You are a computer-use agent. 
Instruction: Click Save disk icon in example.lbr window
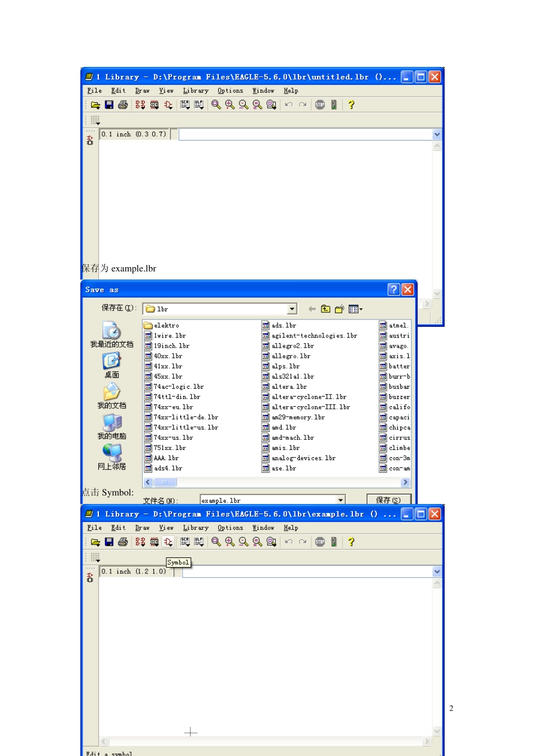pyautogui.click(x=109, y=542)
